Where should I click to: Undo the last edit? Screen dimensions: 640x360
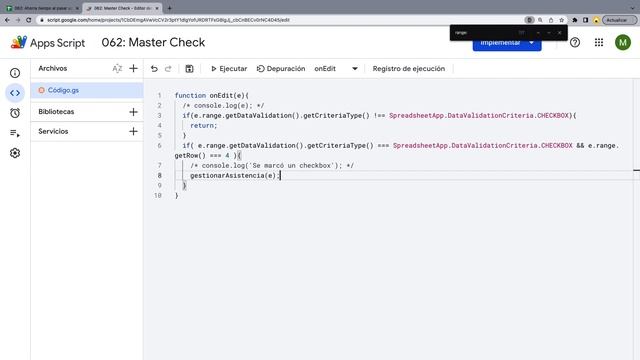click(x=154, y=69)
